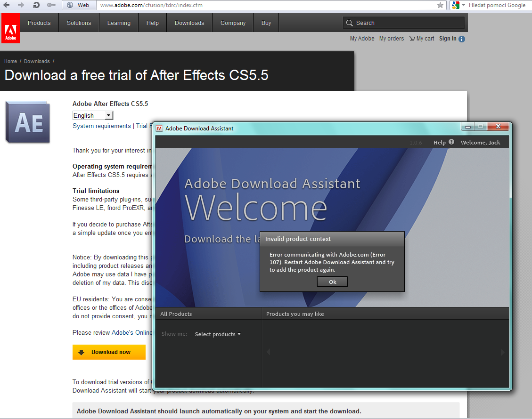Click the Adobe's Online link
The width and height of the screenshot is (532, 419).
point(131,332)
